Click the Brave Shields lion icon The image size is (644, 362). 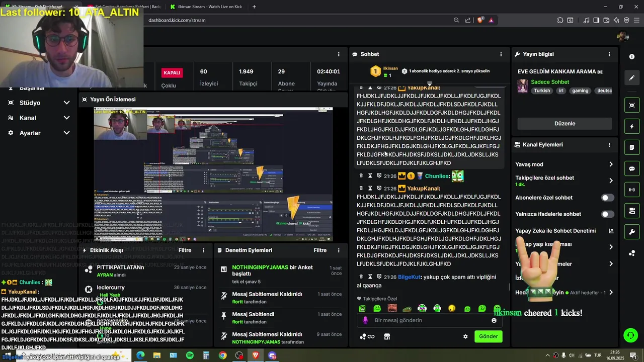(x=480, y=20)
